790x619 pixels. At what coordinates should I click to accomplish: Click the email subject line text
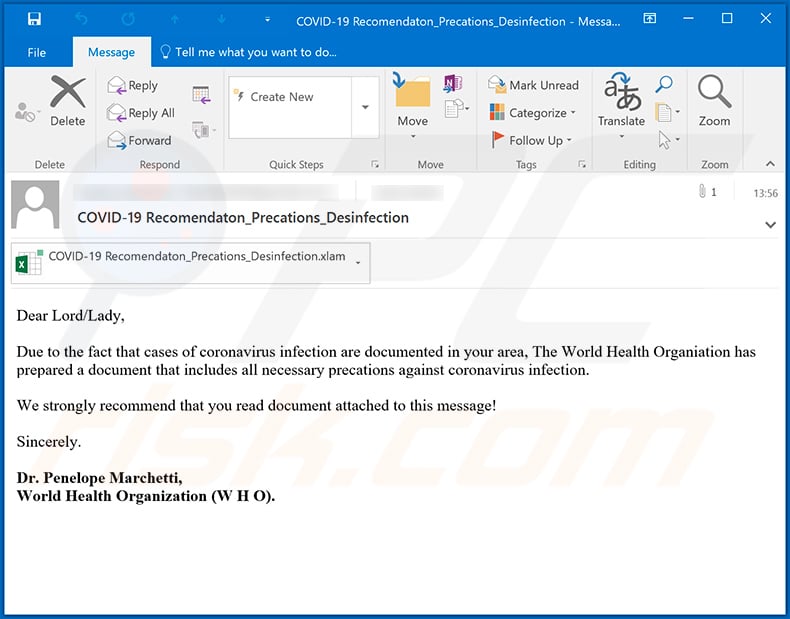pyautogui.click(x=243, y=218)
